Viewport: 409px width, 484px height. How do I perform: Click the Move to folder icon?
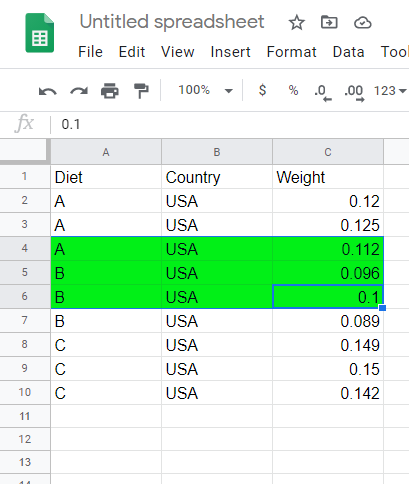click(329, 22)
